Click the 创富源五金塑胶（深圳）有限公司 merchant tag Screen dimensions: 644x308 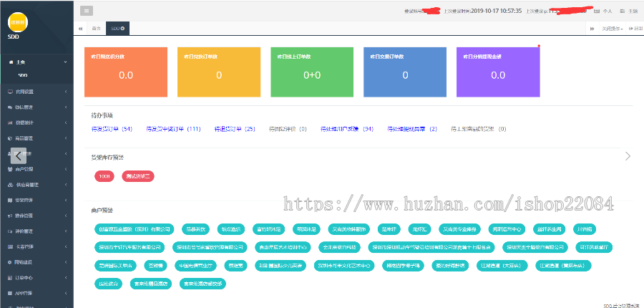pyautogui.click(x=135, y=229)
